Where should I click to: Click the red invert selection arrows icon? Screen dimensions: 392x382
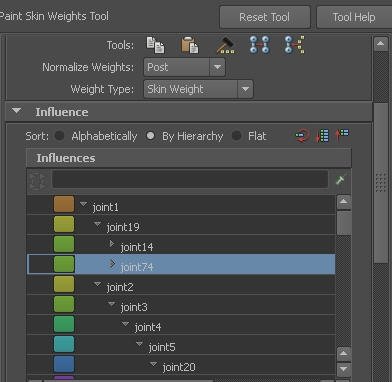point(302,136)
